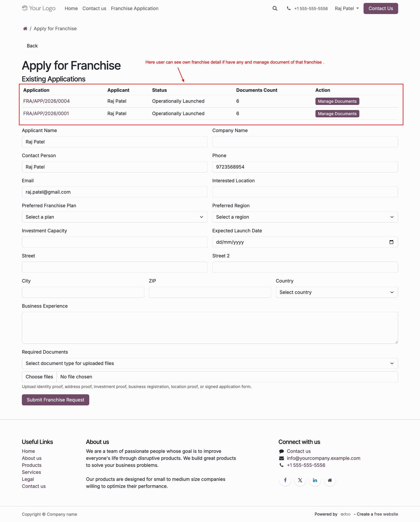Click the Your Logo image
Viewport: 420px width, 522px height.
click(x=39, y=8)
